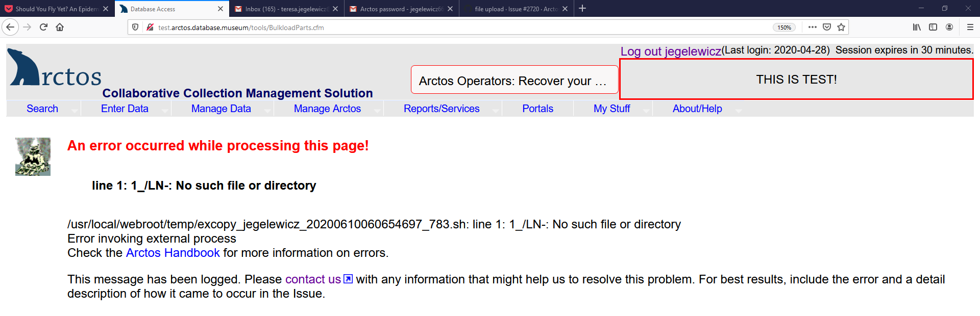Close the Database Access tab

tap(220, 9)
